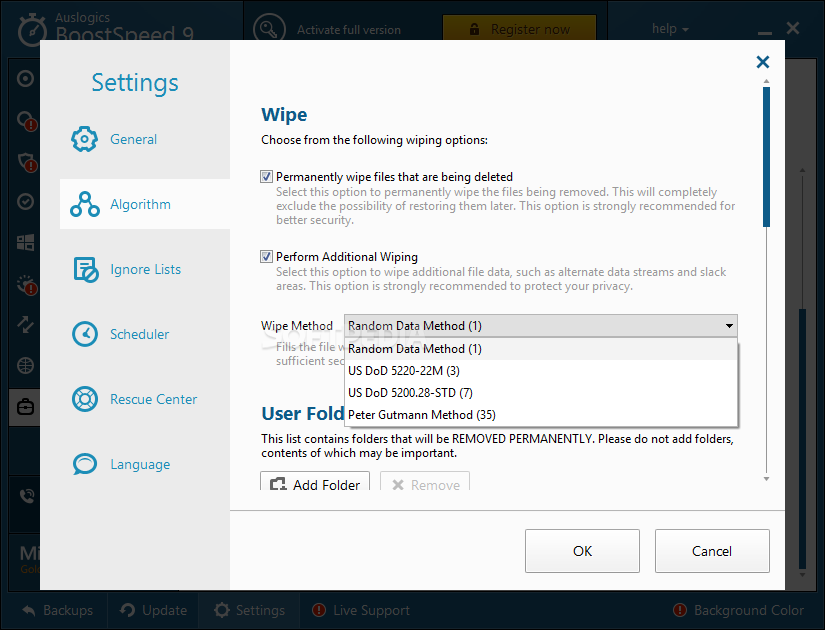Image resolution: width=825 pixels, height=630 pixels.
Task: Open Ignore Lists icon
Action: (85, 269)
